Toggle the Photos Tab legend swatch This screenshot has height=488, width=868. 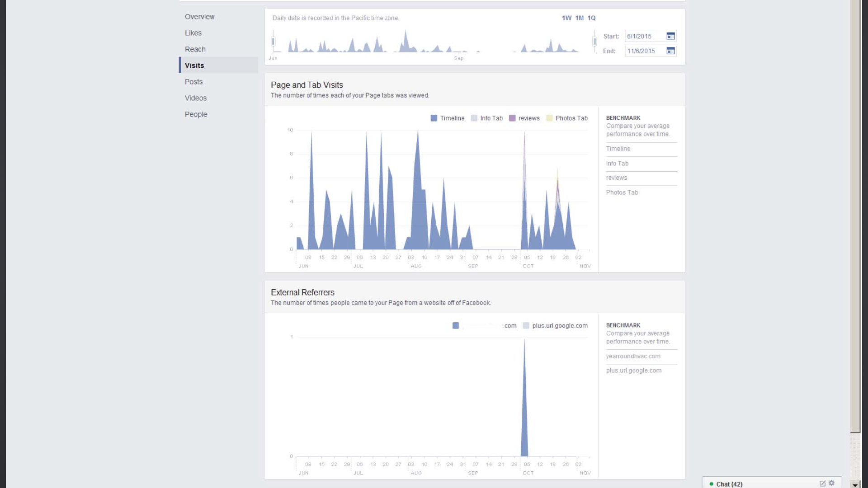549,118
